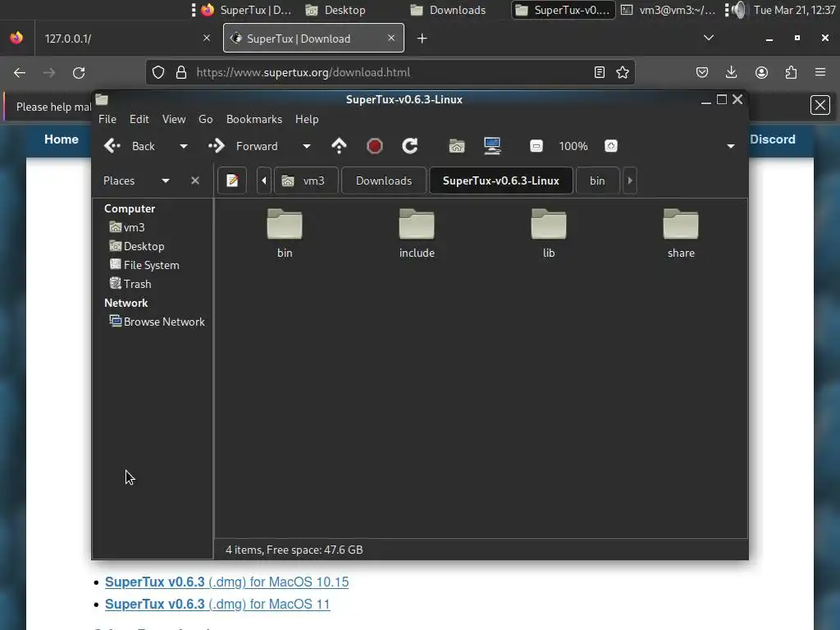Open SuperTux dmg MacOS 11 link
This screenshot has width=840, height=630.
tap(217, 604)
